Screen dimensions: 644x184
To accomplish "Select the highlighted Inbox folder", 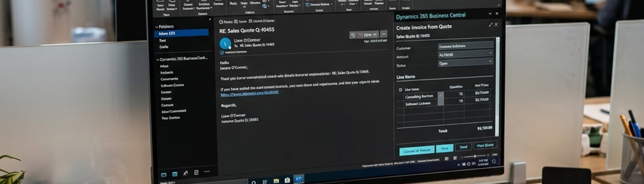I will pyautogui.click(x=181, y=33).
